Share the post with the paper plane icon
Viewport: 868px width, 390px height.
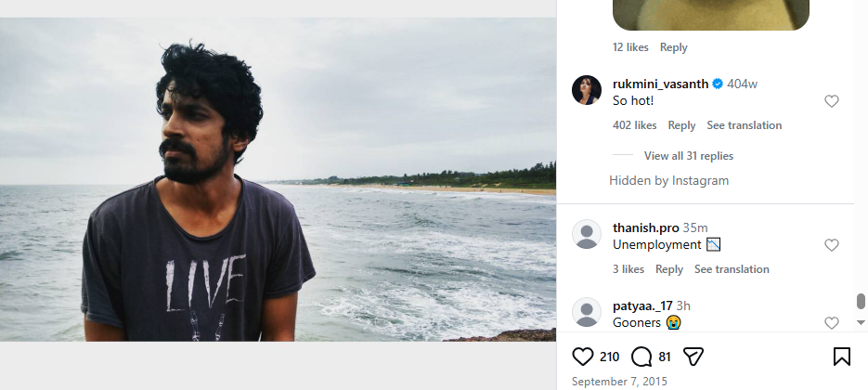click(693, 357)
